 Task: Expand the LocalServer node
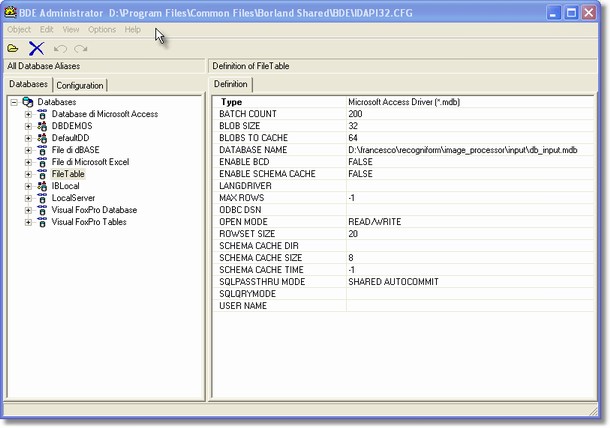tap(28, 198)
